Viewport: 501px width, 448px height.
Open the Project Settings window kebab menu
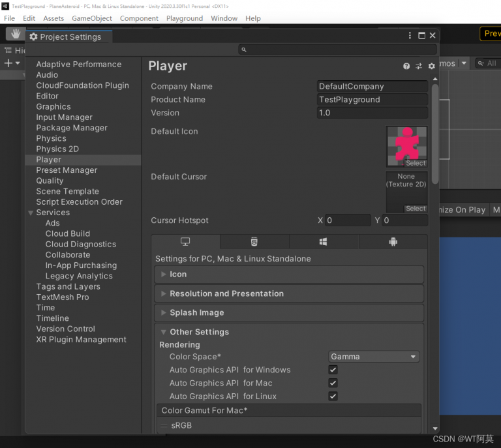point(410,36)
